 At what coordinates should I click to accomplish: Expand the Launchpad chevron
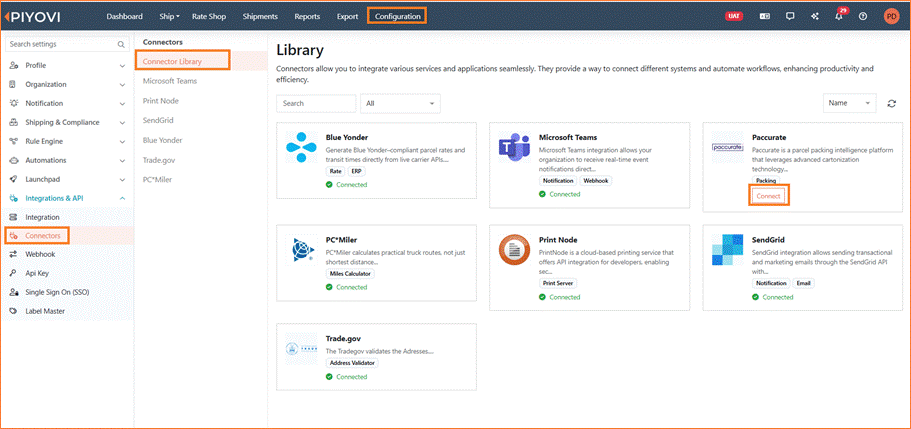122,180
